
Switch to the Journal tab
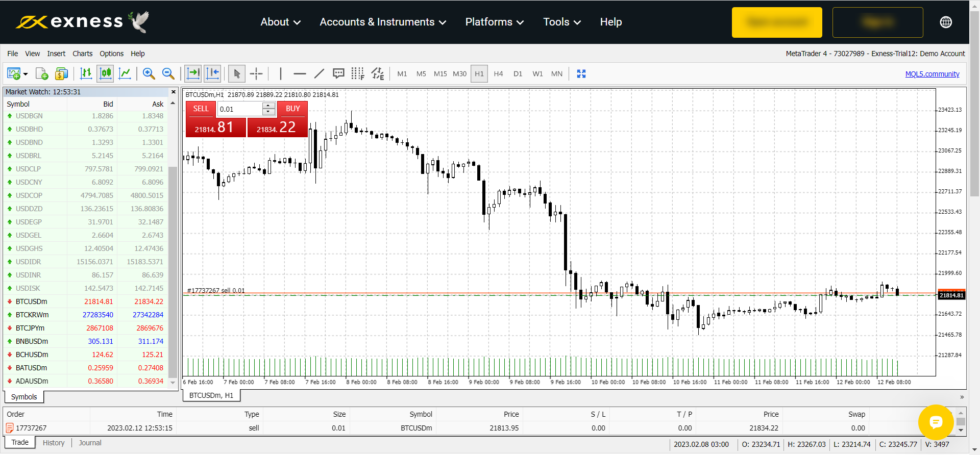[x=90, y=443]
